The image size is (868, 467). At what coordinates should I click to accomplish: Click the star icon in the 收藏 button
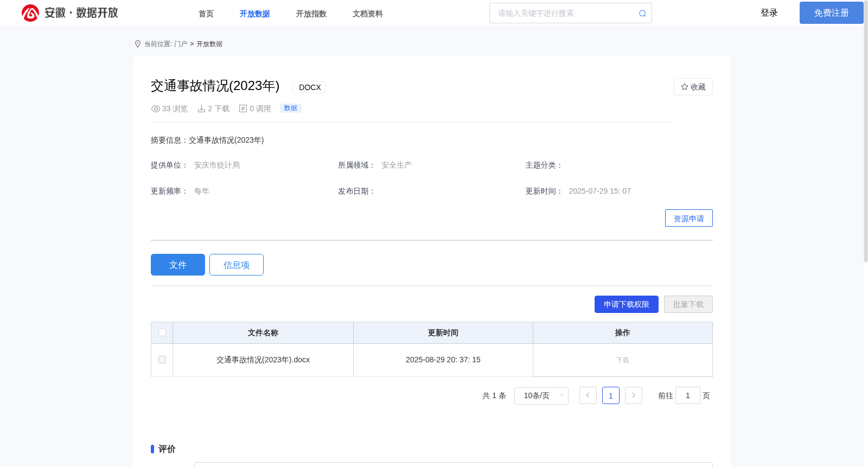coord(685,87)
